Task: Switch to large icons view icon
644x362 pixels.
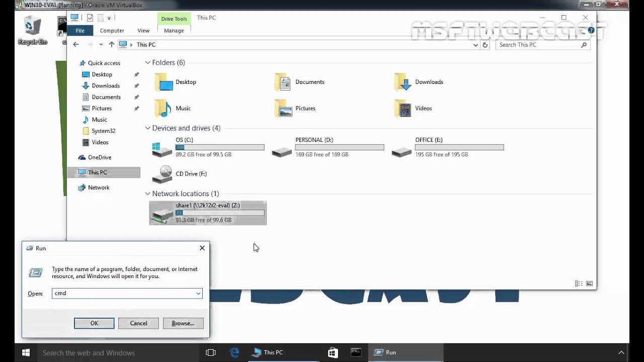Action: [x=589, y=284]
